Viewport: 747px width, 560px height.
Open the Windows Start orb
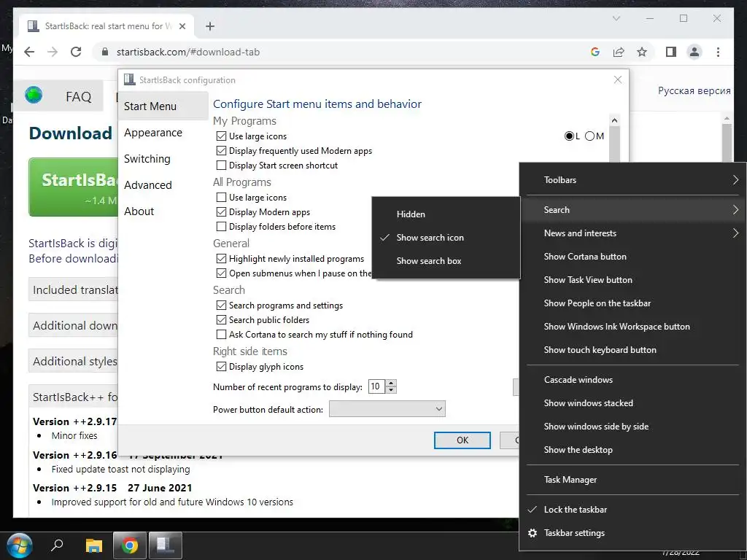(x=20, y=545)
